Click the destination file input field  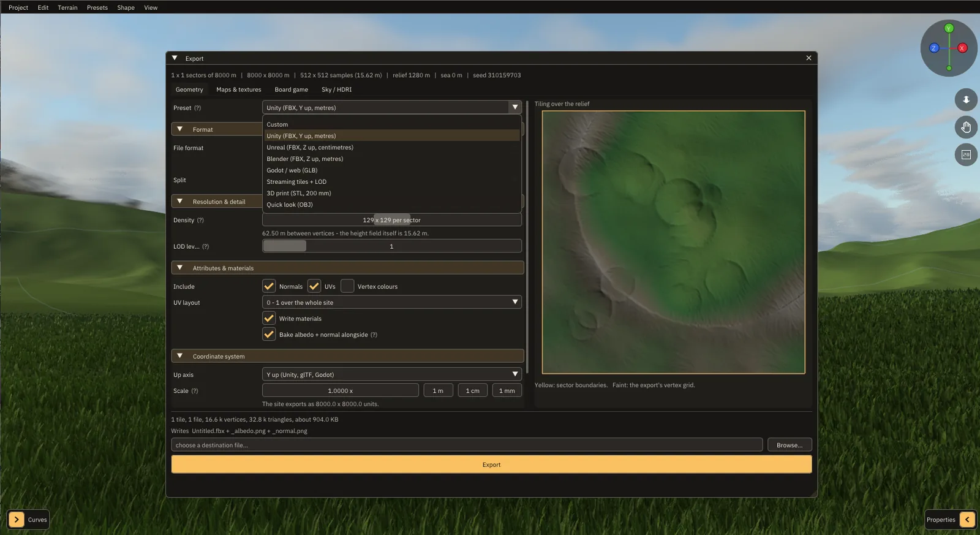point(467,445)
